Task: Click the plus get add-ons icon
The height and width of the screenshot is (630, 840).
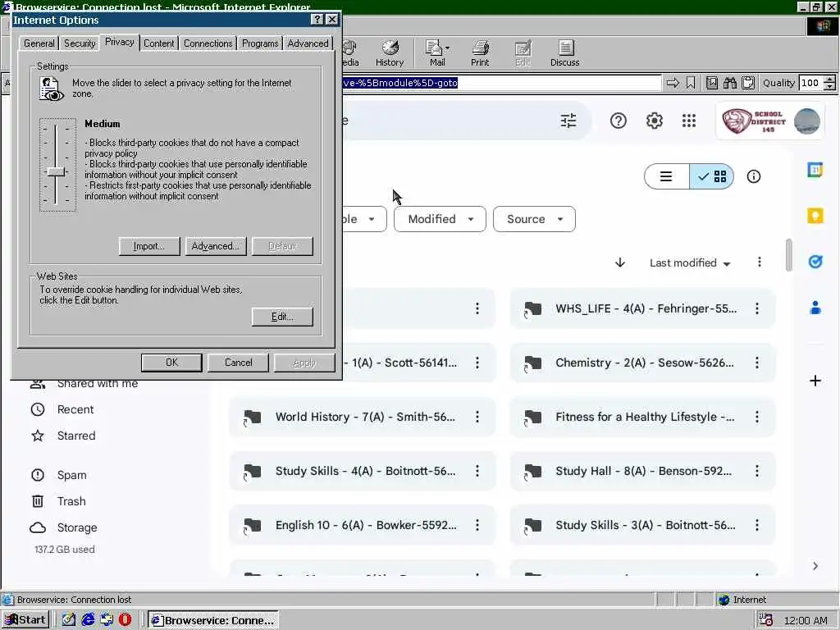Action: (815, 381)
